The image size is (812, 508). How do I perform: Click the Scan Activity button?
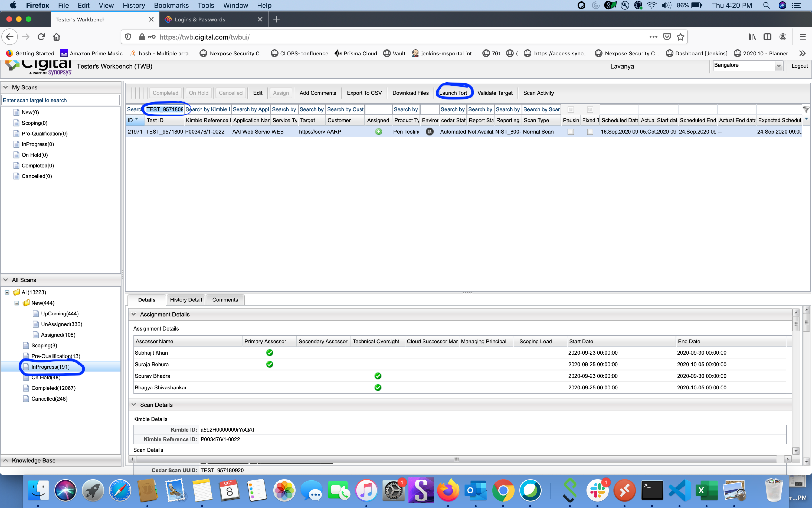538,93
